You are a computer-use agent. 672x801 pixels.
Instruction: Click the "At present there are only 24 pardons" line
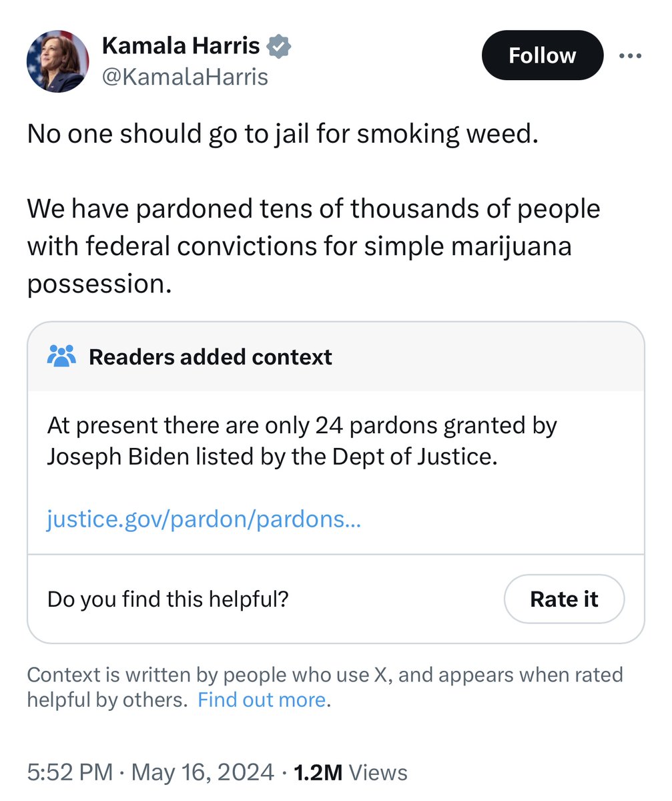tap(302, 425)
